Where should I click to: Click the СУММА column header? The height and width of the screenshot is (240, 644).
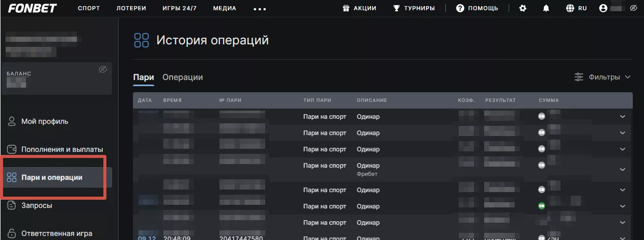[x=549, y=100]
